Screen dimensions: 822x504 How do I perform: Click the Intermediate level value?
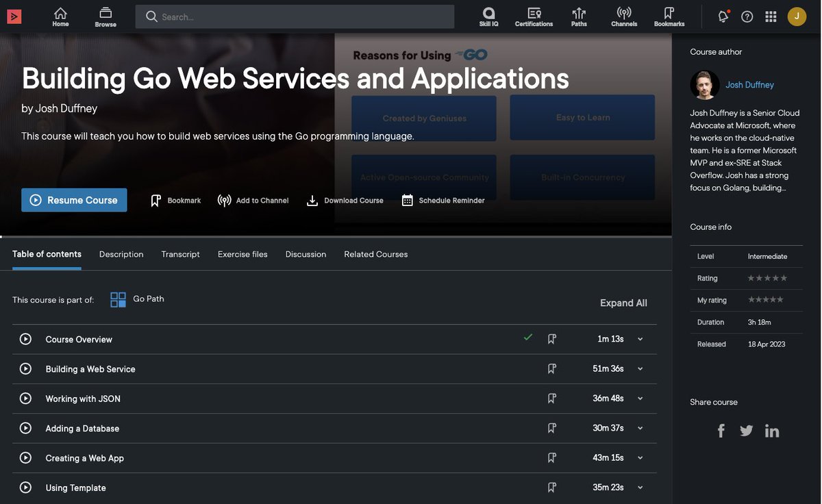[768, 256]
